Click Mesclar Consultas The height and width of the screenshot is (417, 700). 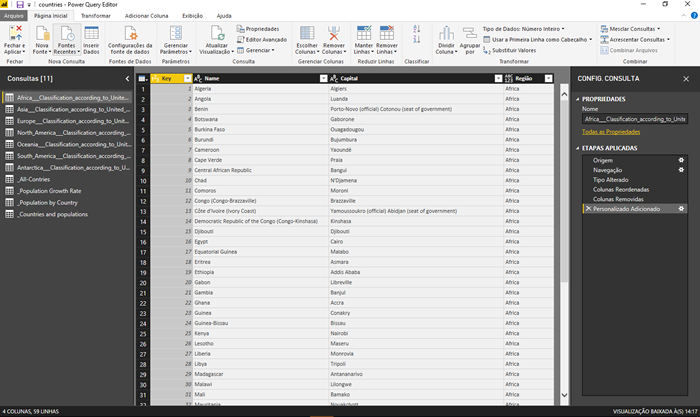click(630, 29)
